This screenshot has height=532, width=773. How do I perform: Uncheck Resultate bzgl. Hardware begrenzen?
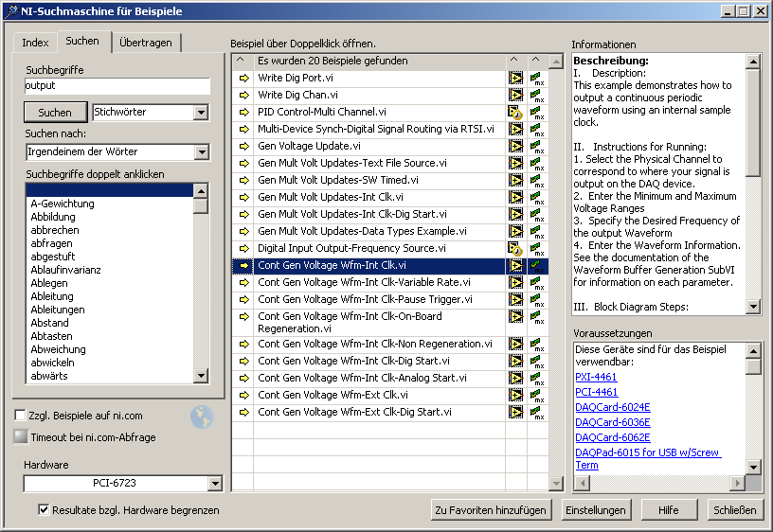tap(44, 510)
